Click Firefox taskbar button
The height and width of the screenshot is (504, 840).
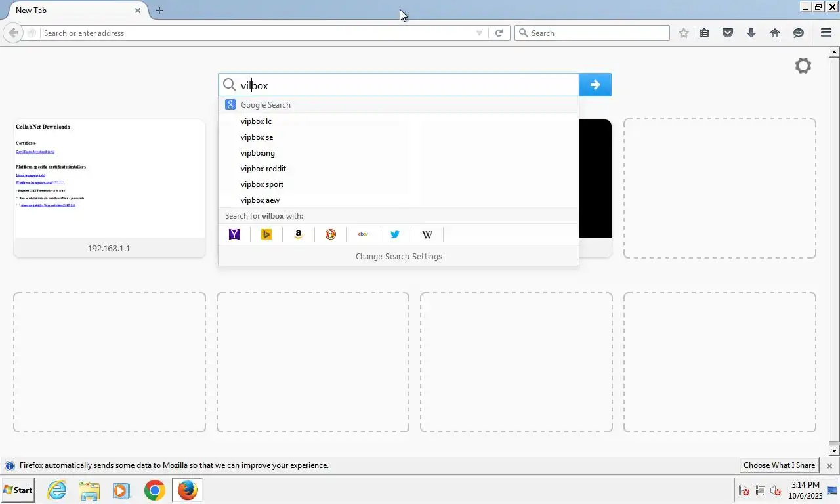click(x=187, y=490)
